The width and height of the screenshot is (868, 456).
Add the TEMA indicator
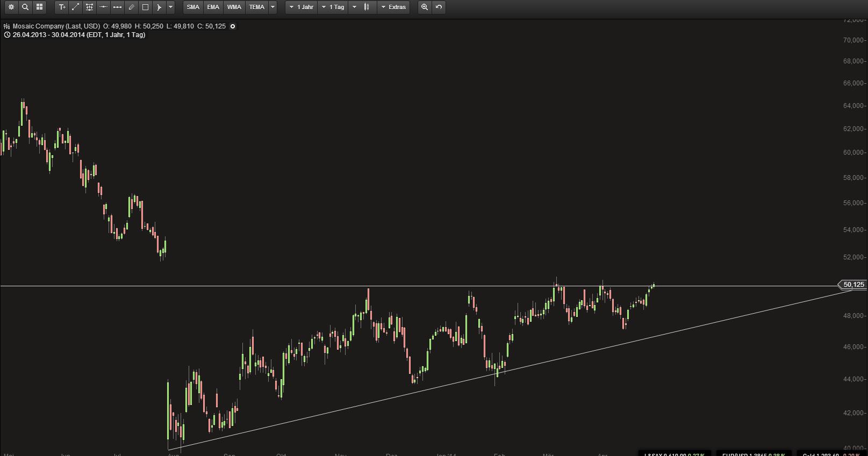(x=257, y=7)
